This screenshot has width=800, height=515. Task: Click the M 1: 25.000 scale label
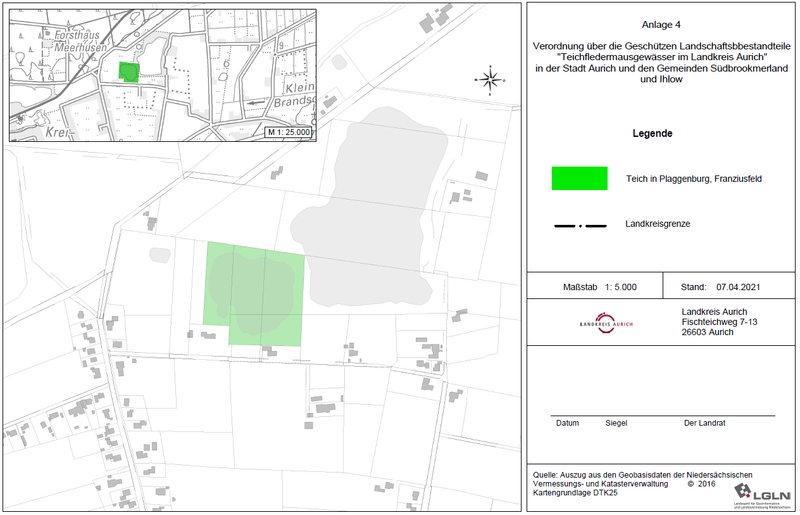pyautogui.click(x=288, y=132)
